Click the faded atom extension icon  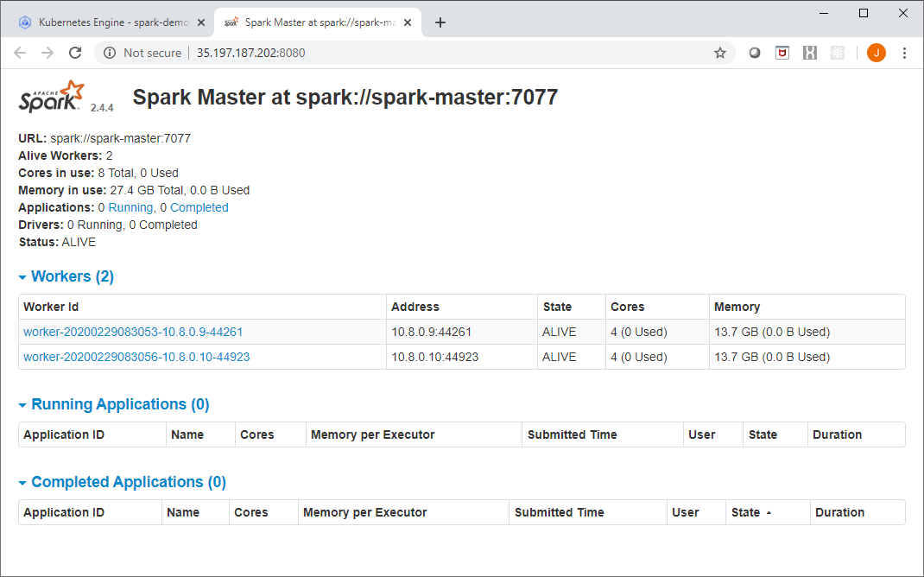[838, 53]
